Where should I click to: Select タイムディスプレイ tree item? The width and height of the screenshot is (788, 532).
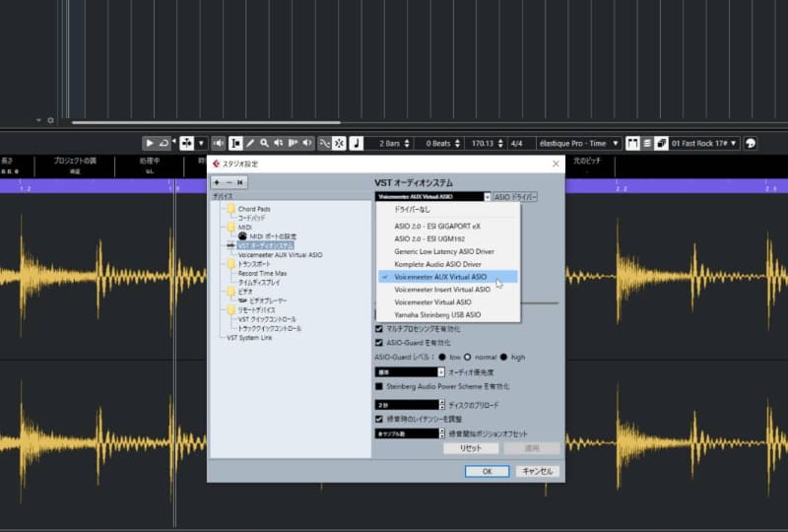pos(259,283)
